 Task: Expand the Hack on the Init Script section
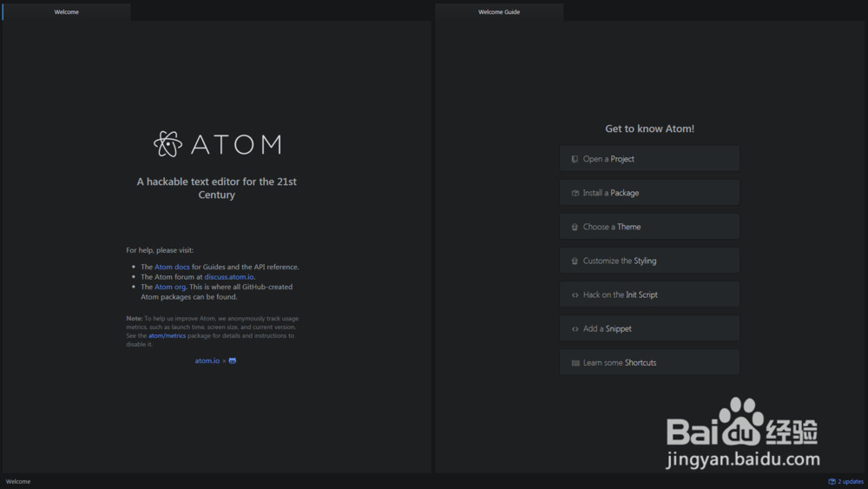tap(649, 294)
